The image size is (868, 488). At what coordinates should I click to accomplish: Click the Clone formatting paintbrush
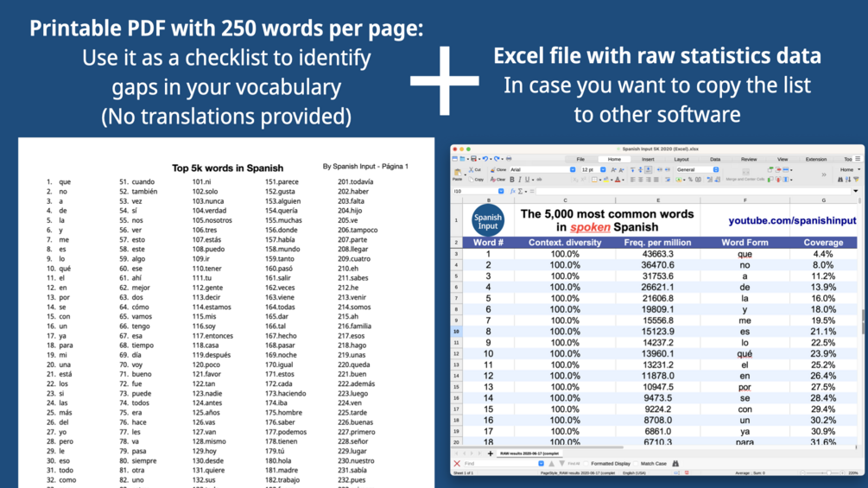point(492,170)
